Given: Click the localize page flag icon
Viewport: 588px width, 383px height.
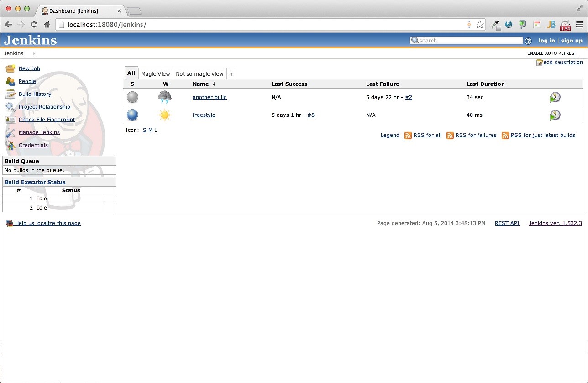Looking at the screenshot, I should click(x=10, y=223).
